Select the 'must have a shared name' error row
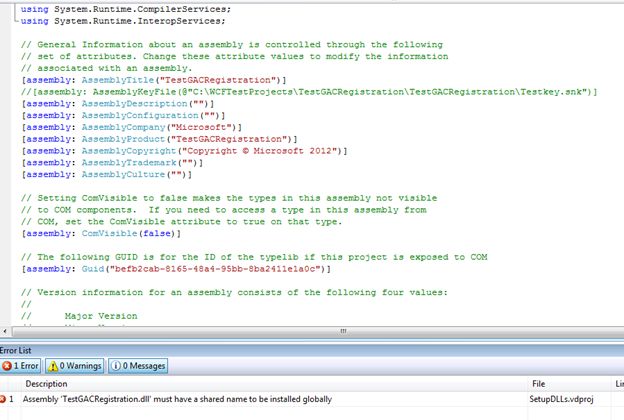624x420 pixels. (312, 399)
